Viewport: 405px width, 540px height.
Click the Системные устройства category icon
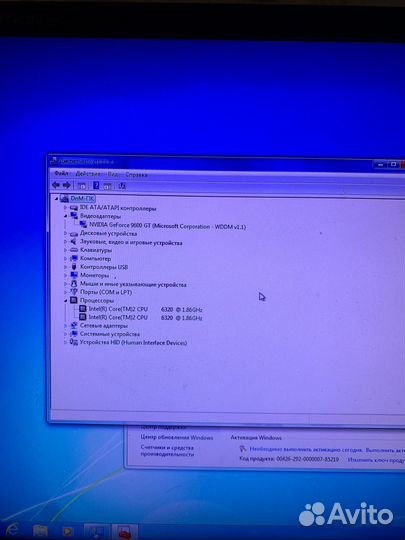click(74, 334)
